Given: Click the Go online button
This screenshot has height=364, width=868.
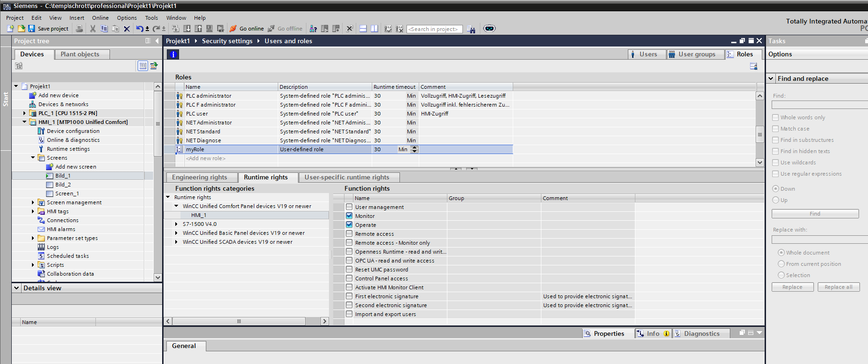Looking at the screenshot, I should [x=247, y=29].
